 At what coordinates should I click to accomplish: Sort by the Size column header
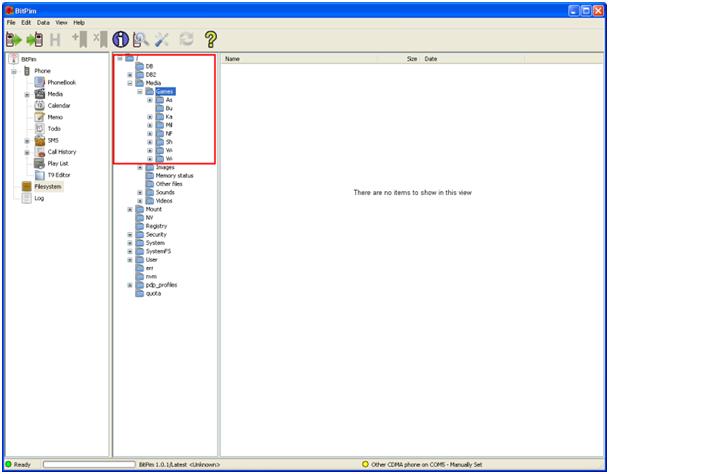click(398, 59)
